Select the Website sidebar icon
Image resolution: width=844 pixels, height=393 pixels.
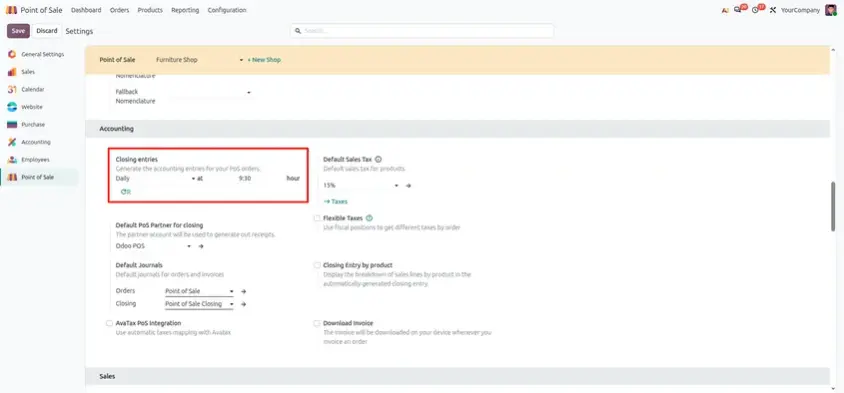pyautogui.click(x=12, y=107)
